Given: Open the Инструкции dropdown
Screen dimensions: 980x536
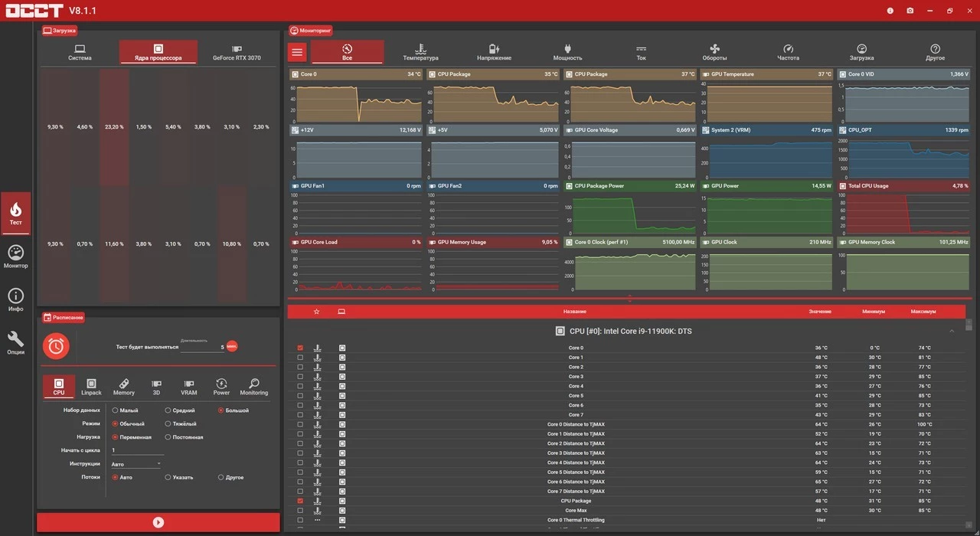Looking at the screenshot, I should pos(136,464).
